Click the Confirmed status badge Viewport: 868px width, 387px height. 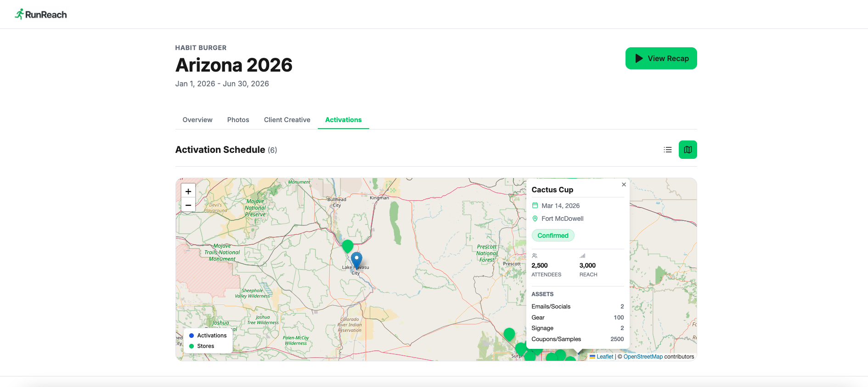point(553,236)
